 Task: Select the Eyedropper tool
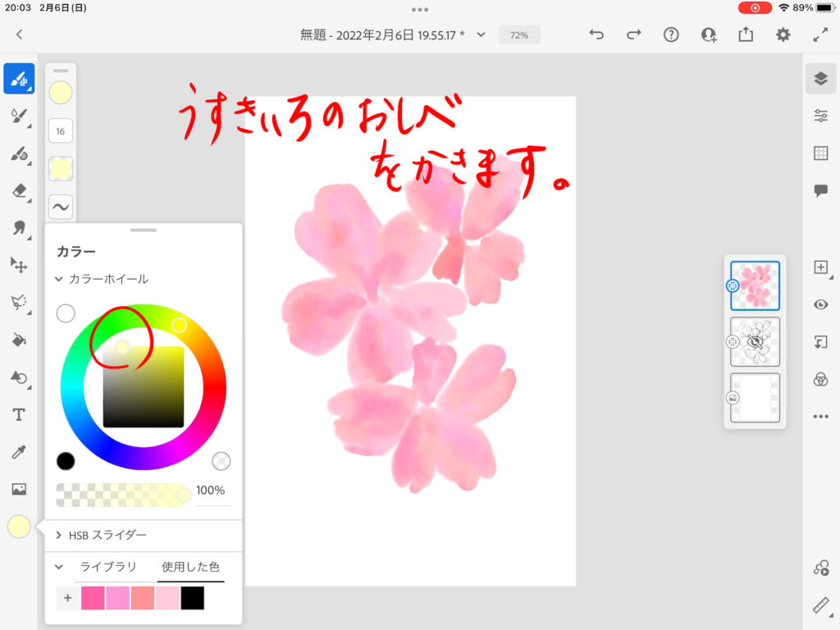coord(19,452)
